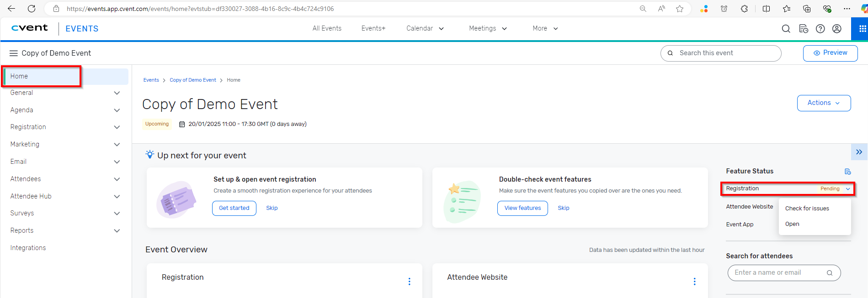Click the calendar icon beside event date
This screenshot has height=298, width=868.
click(182, 124)
